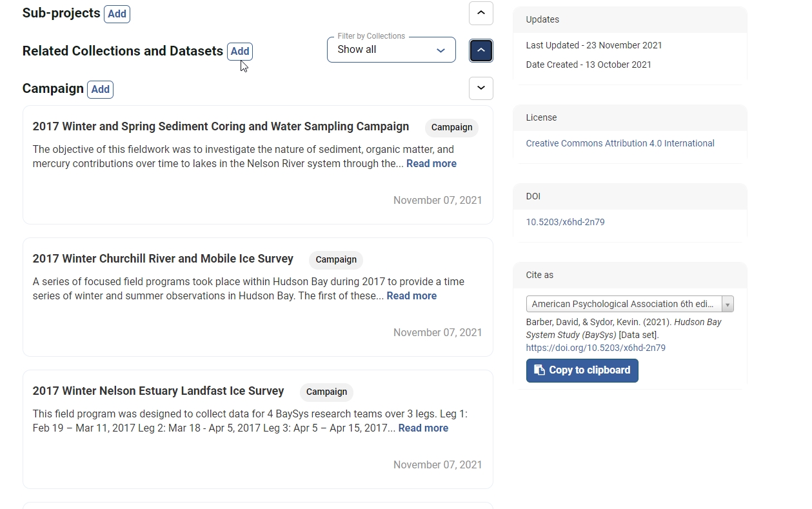Open the citation style dropdown
The height and width of the screenshot is (509, 812).
629,304
